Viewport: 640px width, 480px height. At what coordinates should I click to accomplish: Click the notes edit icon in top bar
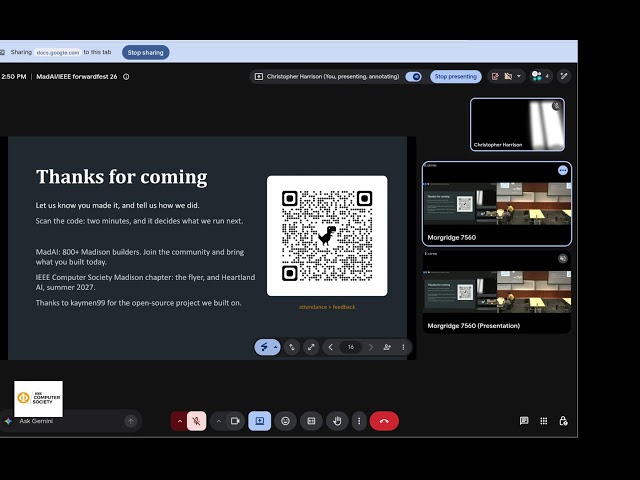(495, 76)
